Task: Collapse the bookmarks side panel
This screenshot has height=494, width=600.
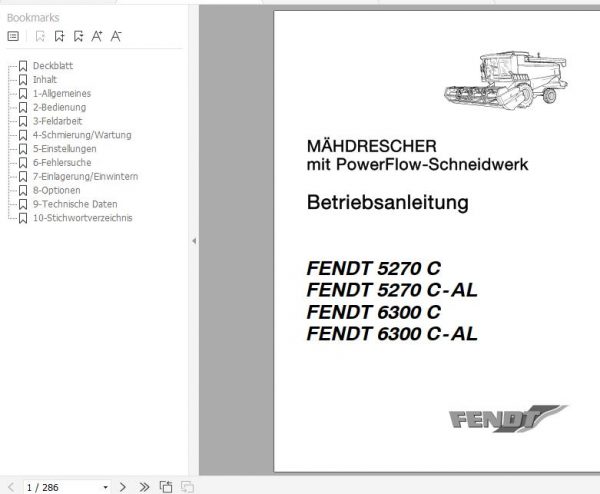Action: coord(194,241)
